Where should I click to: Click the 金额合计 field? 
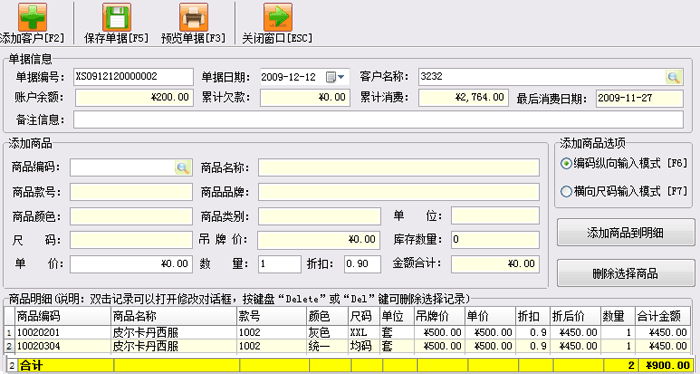coord(495,264)
